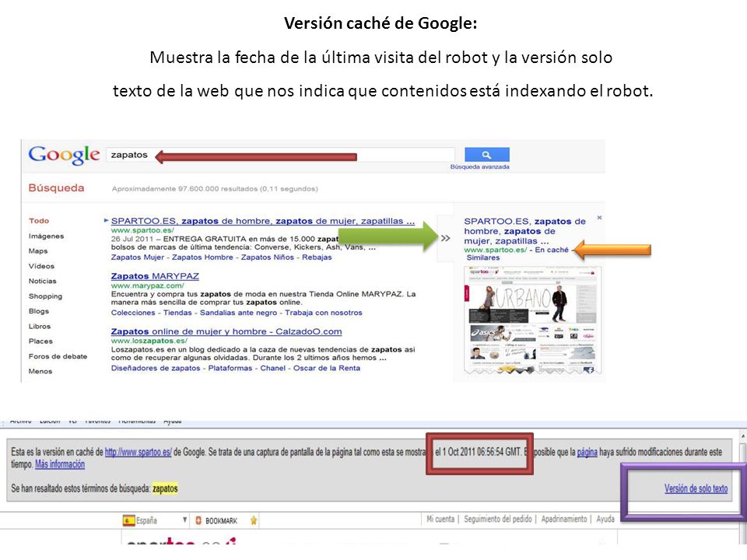Open the Rebajas sitelink
Image resolution: width=747 pixels, height=560 pixels.
pos(317,257)
